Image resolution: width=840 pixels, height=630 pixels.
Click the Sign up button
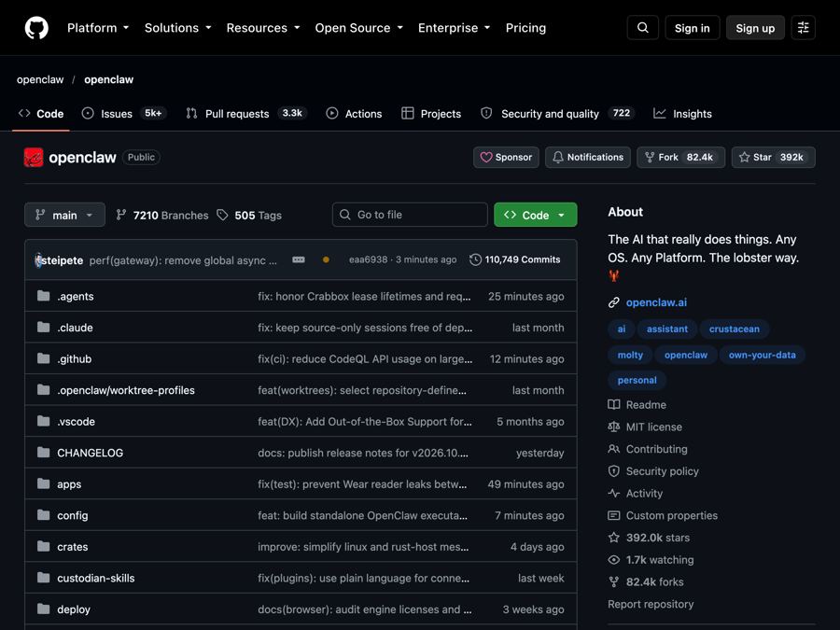click(x=755, y=28)
